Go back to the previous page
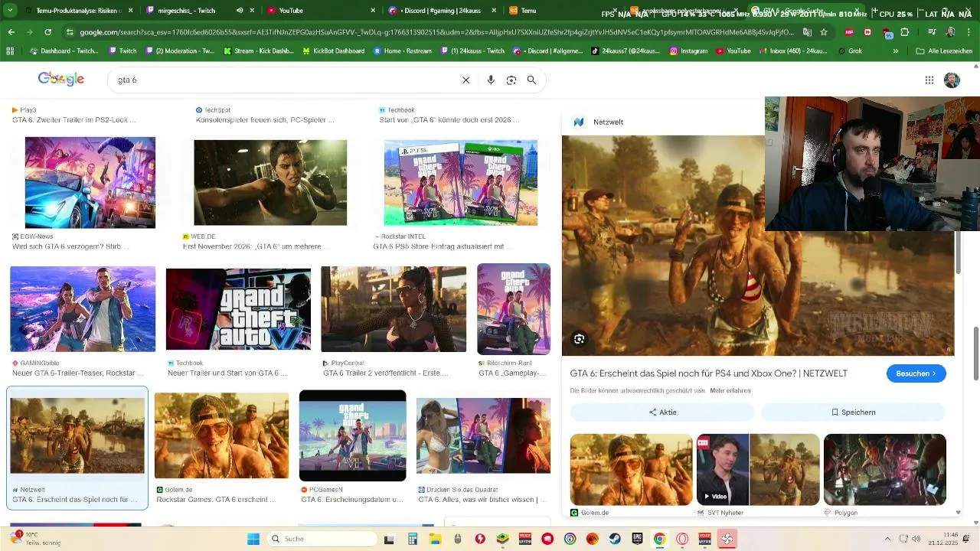Viewport: 980px width, 551px height. coord(11,32)
